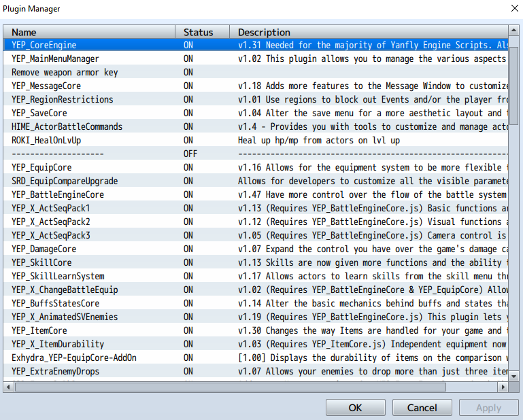Image resolution: width=523 pixels, height=420 pixels.
Task: Click ON status for YEP_CoreEngine
Action: click(188, 45)
